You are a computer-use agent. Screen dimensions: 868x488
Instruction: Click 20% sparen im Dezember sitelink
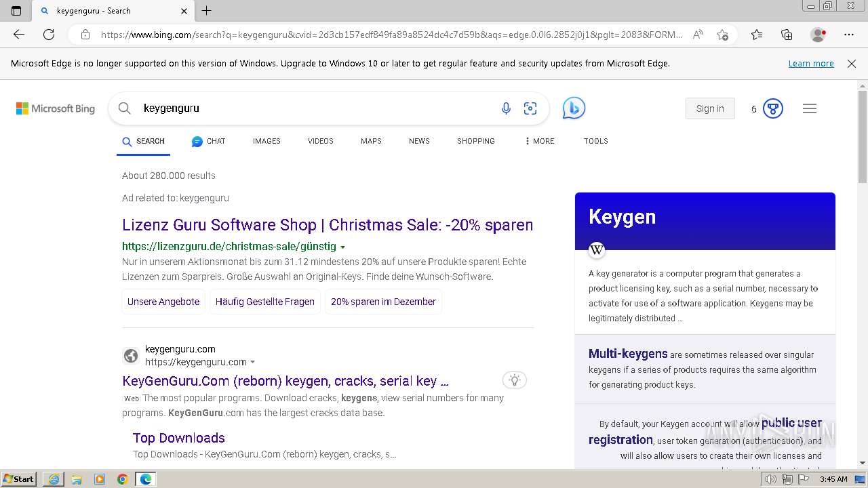click(383, 302)
